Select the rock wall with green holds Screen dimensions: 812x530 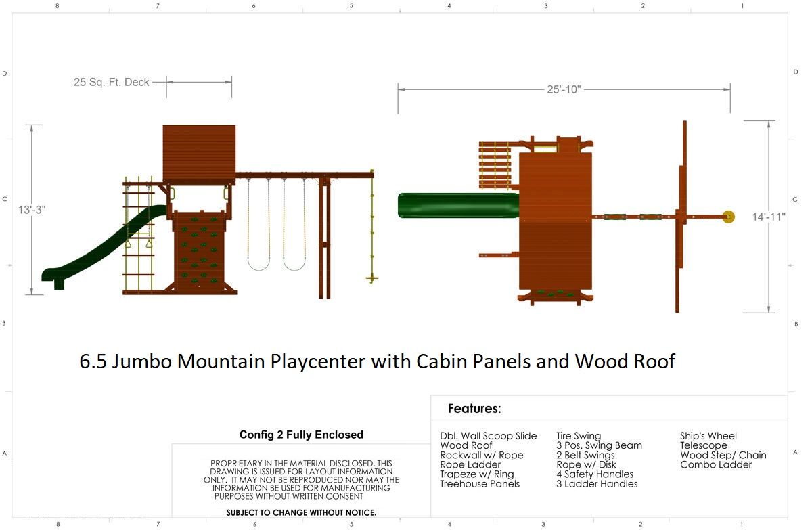click(199, 250)
